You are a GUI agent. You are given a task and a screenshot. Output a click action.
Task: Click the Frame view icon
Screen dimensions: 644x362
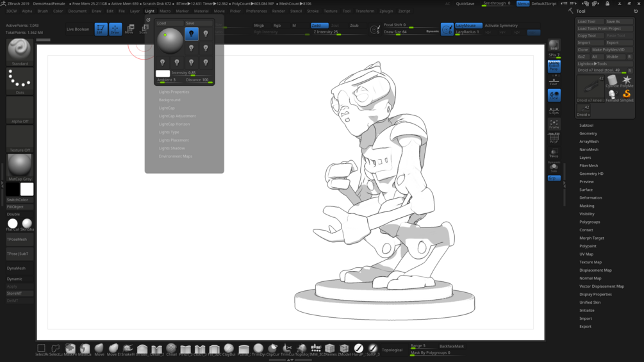click(554, 124)
